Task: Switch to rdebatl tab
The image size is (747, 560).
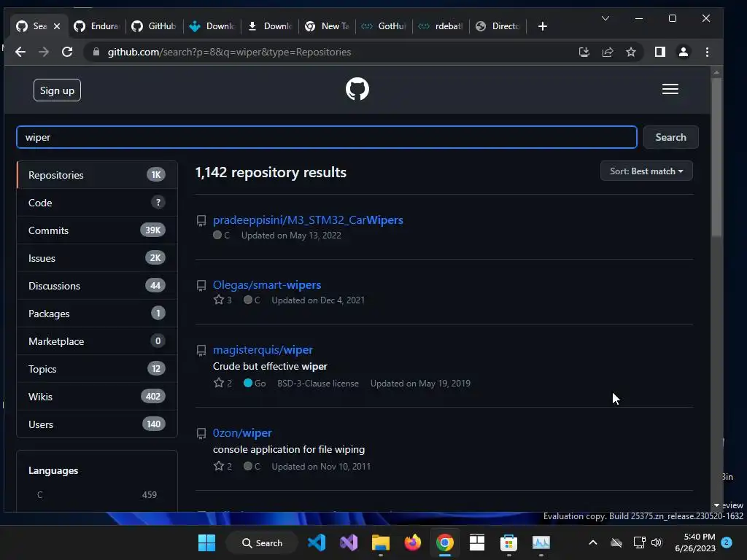Action: pyautogui.click(x=440, y=26)
